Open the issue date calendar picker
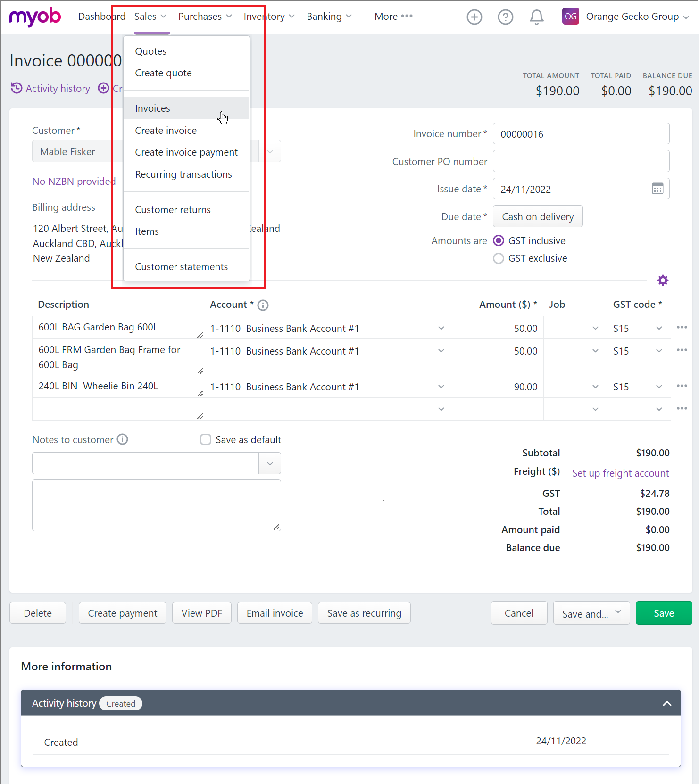This screenshot has width=699, height=784. pos(657,189)
